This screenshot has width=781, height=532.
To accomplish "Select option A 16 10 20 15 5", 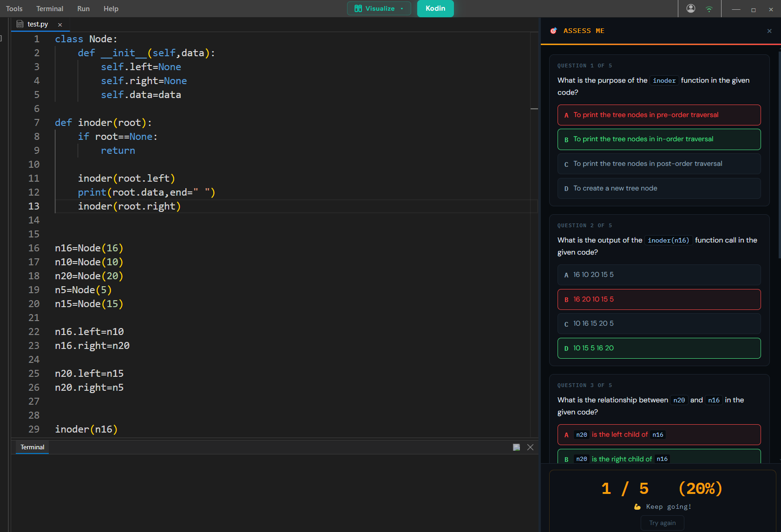I will 659,275.
